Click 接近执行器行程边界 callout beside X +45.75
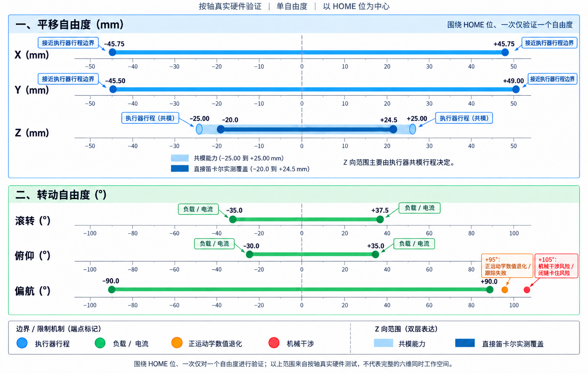The height and width of the screenshot is (373, 588). 549,43
